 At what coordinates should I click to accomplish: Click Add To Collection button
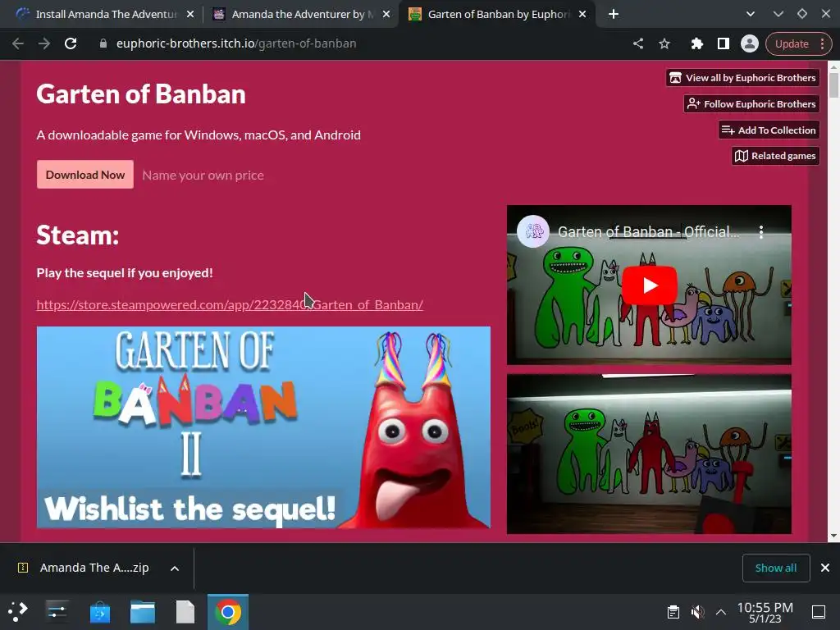[769, 130]
